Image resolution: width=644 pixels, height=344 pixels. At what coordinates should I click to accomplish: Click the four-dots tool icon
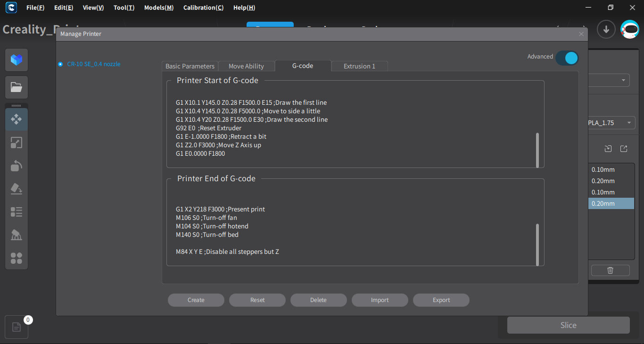point(17,258)
